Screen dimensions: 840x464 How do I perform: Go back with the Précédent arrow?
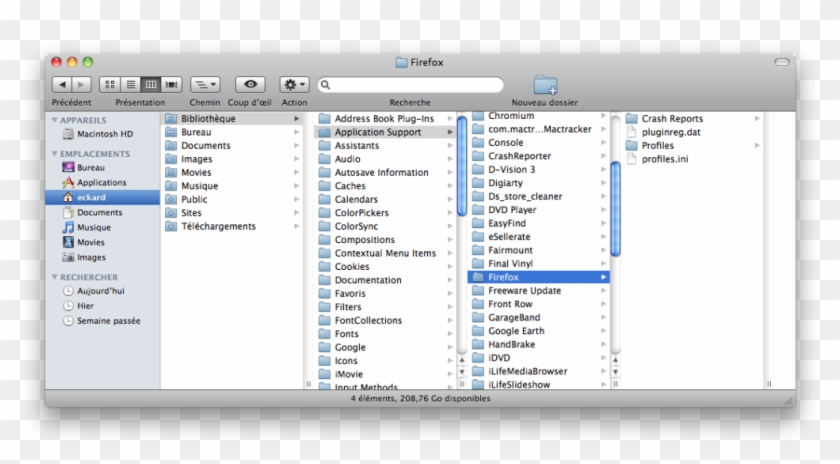pos(62,85)
